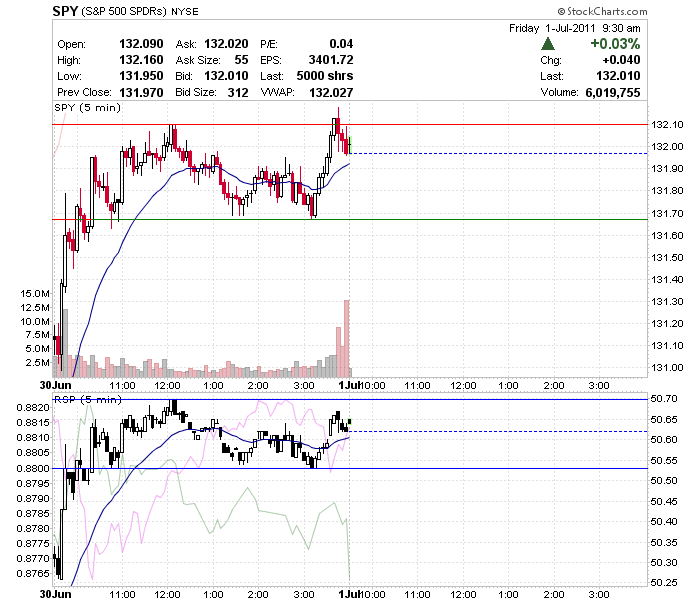This screenshot has width=700, height=603.
Task: Click the 50.25 RSP price axis label
Action: coord(664,583)
